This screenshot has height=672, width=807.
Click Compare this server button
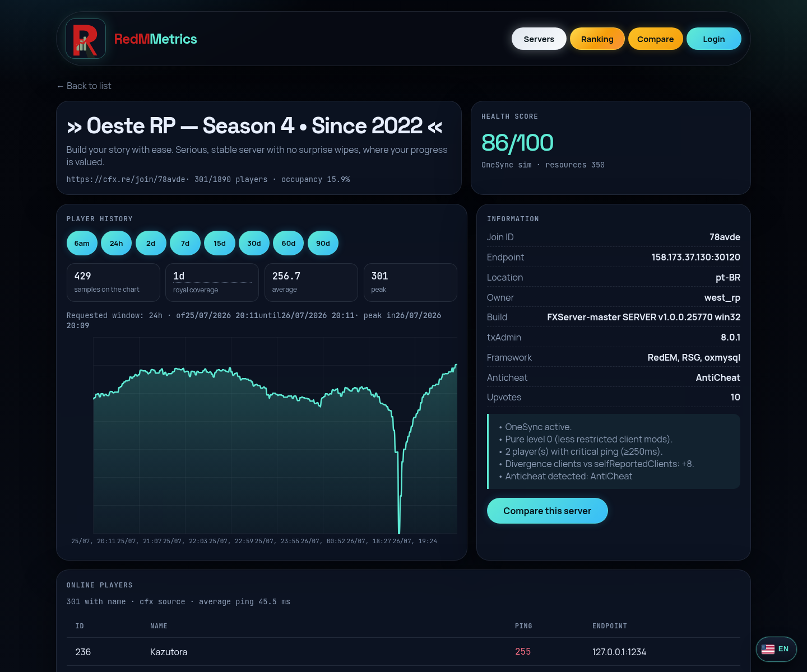coord(548,511)
